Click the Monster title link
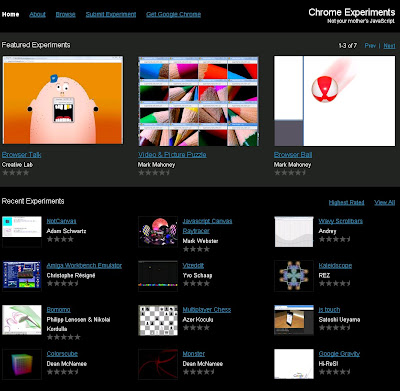This screenshot has width=400, height=391. [x=194, y=354]
